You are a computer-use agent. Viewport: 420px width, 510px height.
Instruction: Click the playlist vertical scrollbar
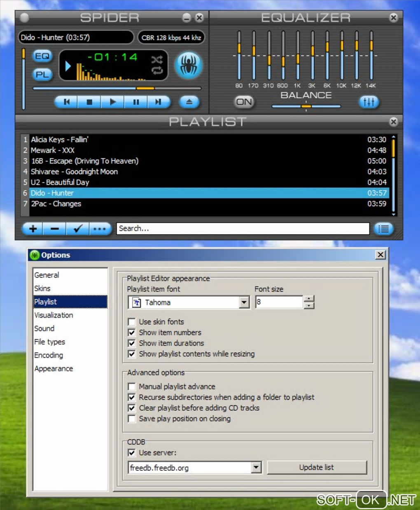pos(393,176)
